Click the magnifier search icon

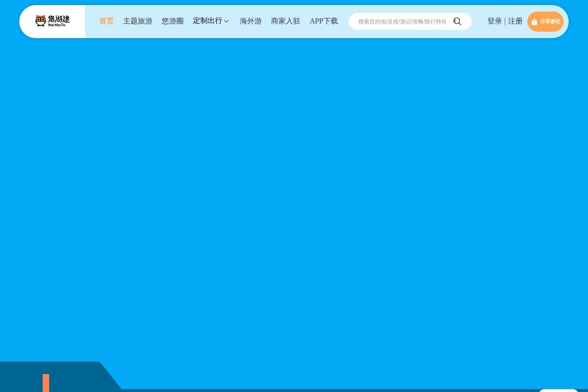point(458,22)
